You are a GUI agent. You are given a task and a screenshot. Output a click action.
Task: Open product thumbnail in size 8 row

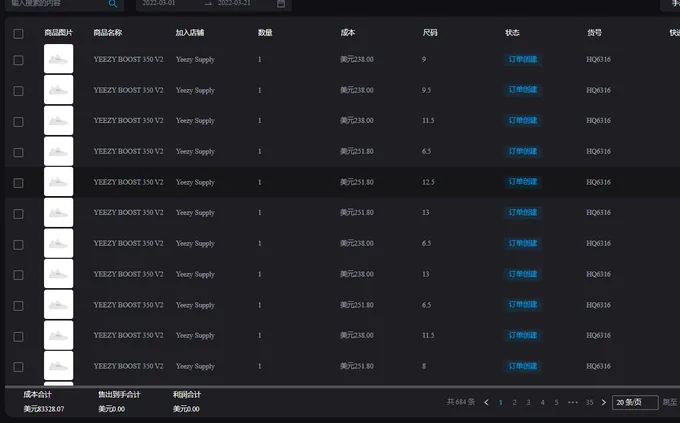pos(59,366)
